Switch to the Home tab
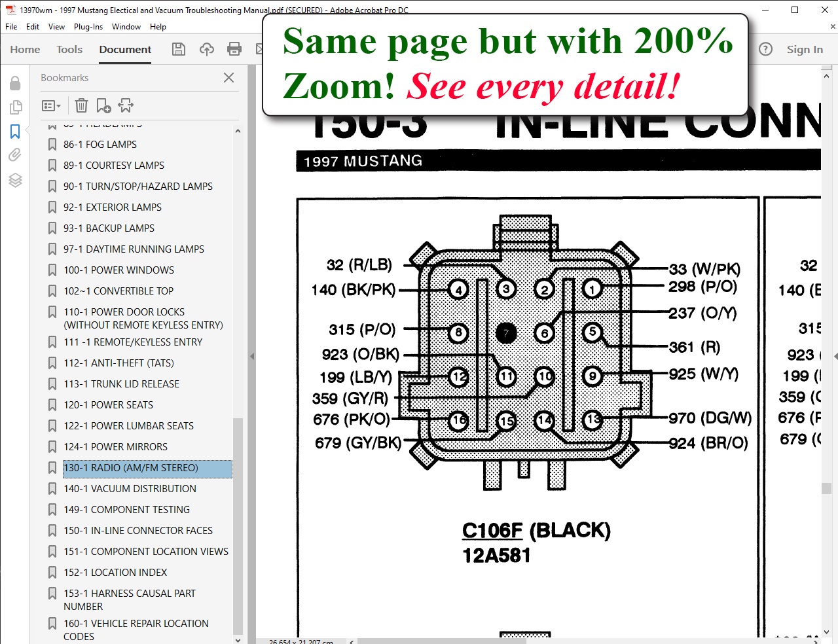The width and height of the screenshot is (838, 644). coord(25,50)
